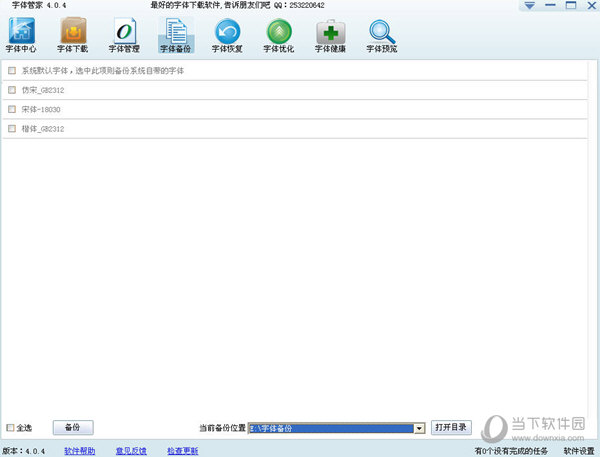Click the 打开目录 button
The image size is (600, 457).
tap(451, 427)
